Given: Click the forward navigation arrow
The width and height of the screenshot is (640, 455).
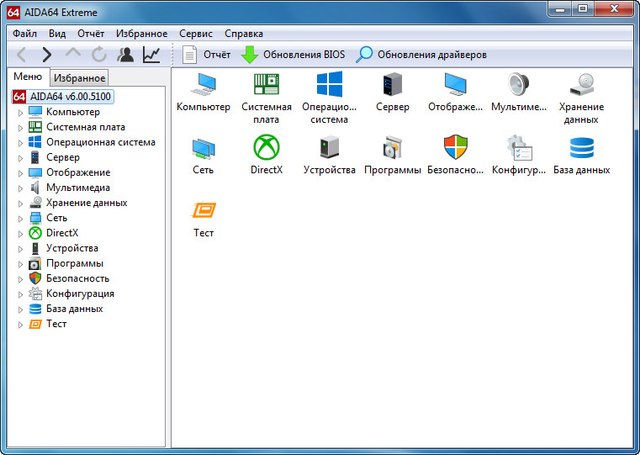Looking at the screenshot, I should point(47,54).
